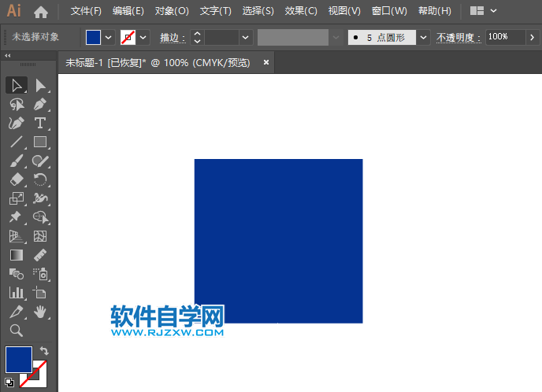Select the Artboard tool
Viewport: 542px width, 392px height.
pyautogui.click(x=40, y=293)
